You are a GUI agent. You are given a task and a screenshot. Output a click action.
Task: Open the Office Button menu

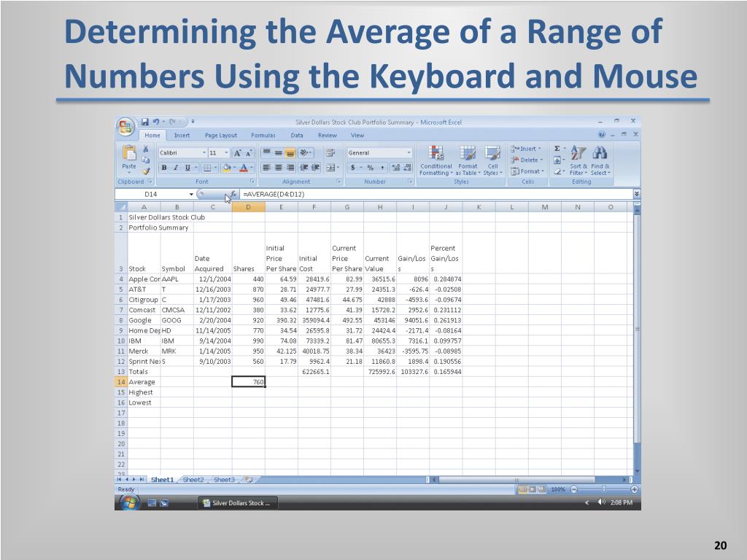coord(125,128)
